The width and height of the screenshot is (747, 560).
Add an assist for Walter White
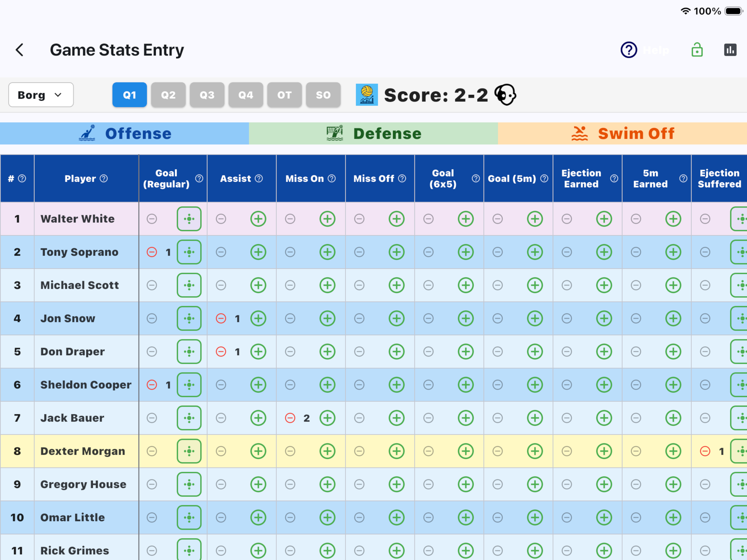coord(258,219)
